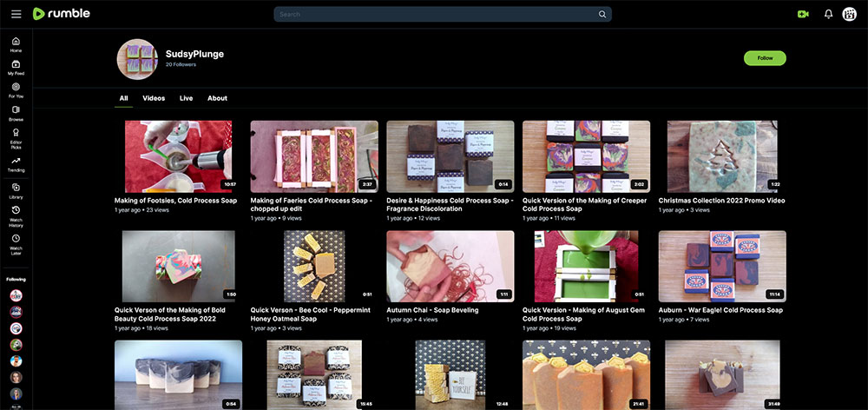Go to Rumble home via logo
Image resolution: width=868 pixels, height=410 pixels.
62,14
